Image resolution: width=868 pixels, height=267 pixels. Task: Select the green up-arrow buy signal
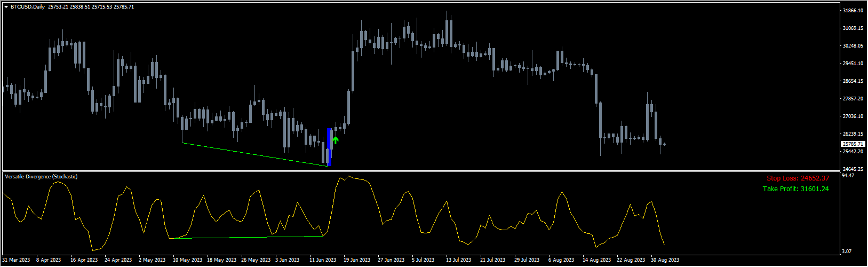[335, 141]
